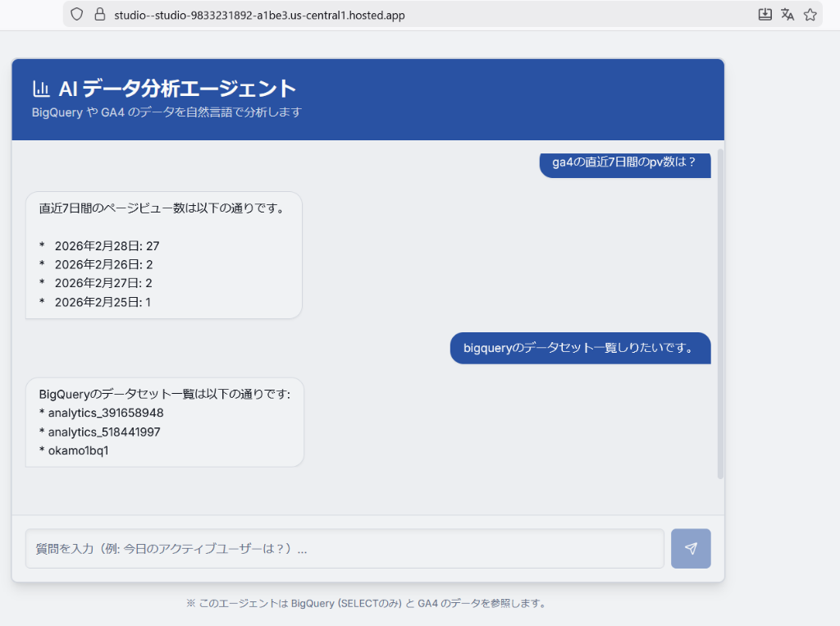Click the send message paper plane button
Image resolution: width=840 pixels, height=626 pixels.
pos(691,548)
